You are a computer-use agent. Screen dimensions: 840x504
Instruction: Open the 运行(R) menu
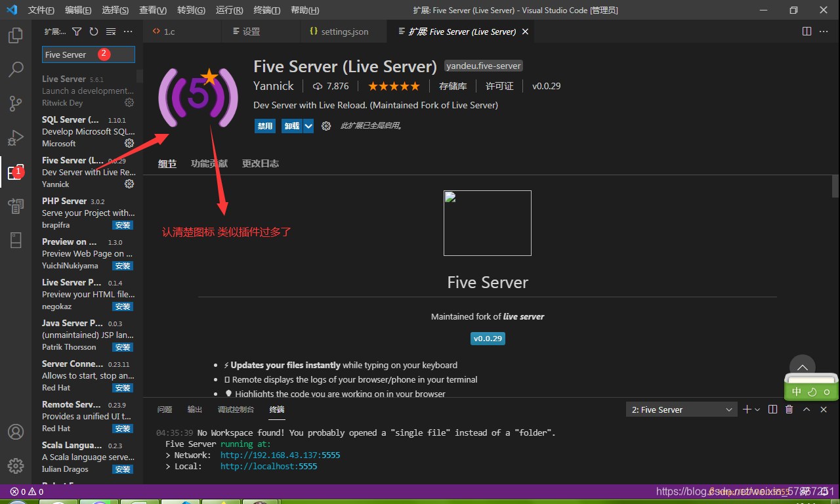[x=229, y=10]
